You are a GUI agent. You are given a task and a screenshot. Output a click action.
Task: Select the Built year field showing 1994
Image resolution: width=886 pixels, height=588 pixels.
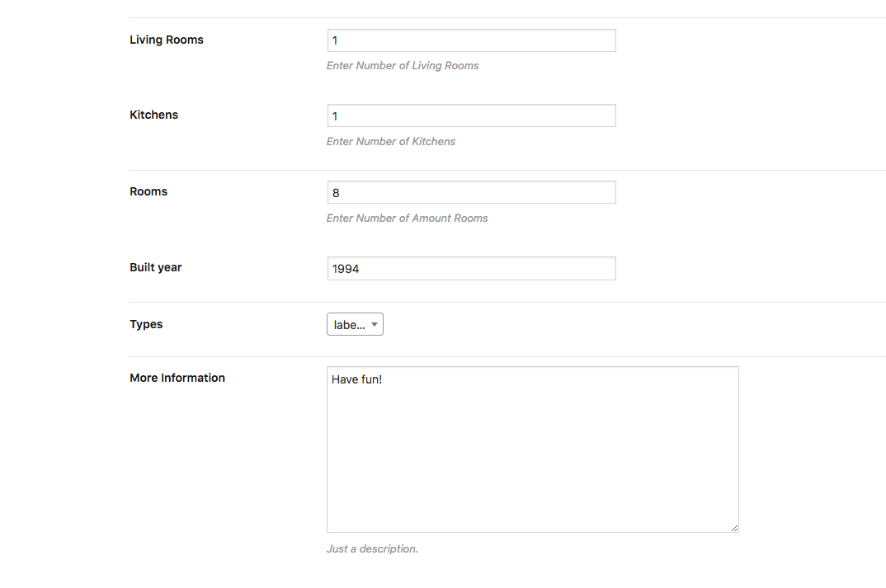click(471, 268)
